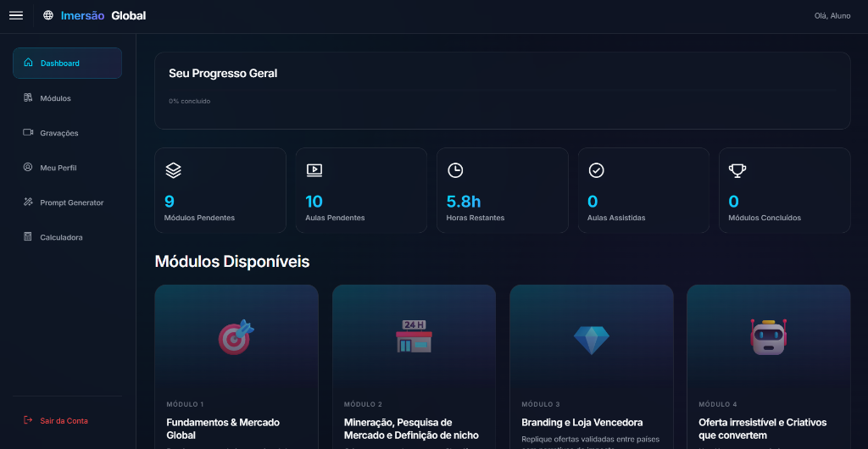Image resolution: width=868 pixels, height=449 pixels.
Task: Click the Módulos Disponíveis heading
Action: click(x=232, y=262)
